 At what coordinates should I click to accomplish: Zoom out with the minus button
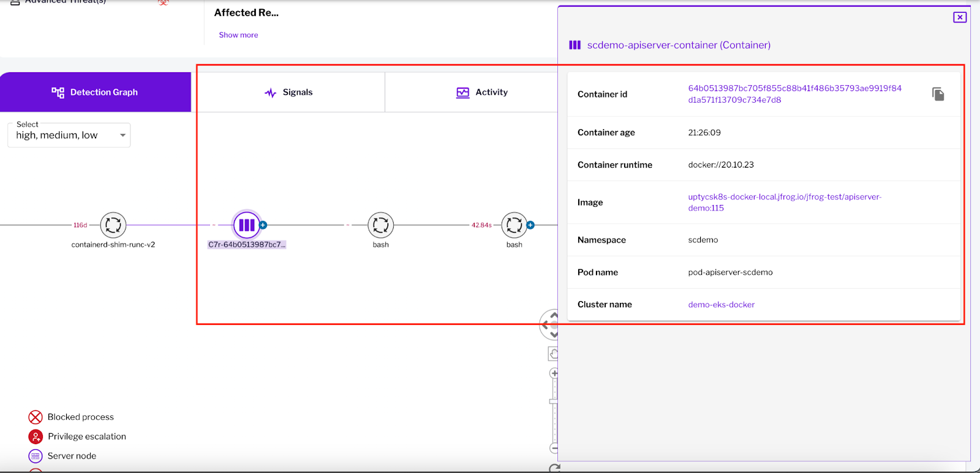point(554,449)
